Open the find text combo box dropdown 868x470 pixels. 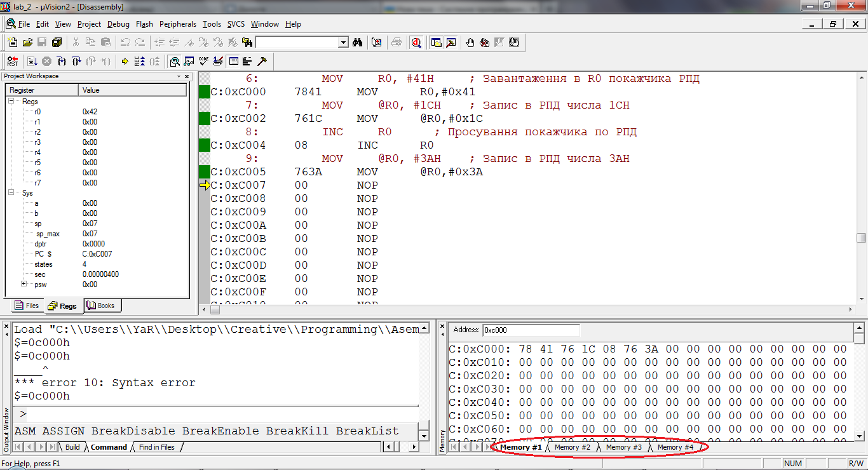344,42
